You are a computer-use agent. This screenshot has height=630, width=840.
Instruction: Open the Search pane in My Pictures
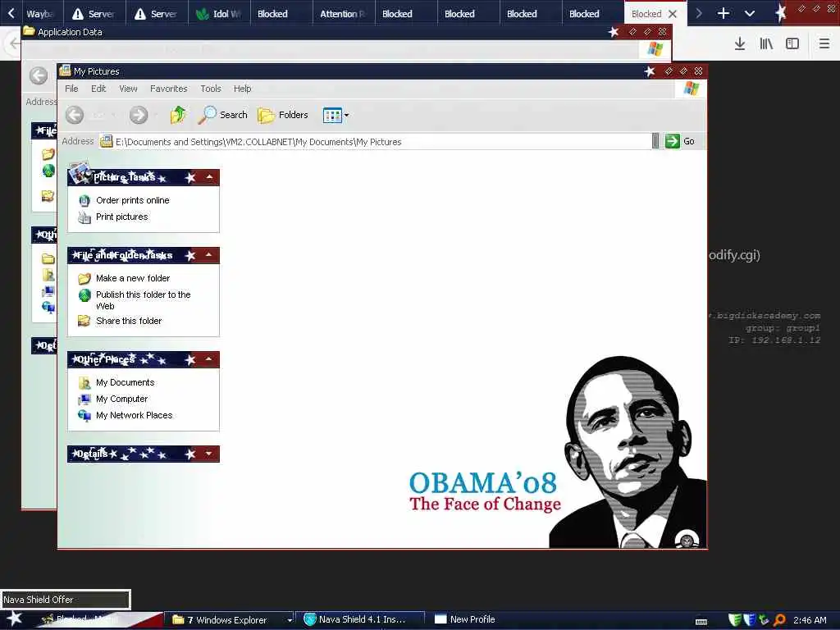(x=222, y=115)
